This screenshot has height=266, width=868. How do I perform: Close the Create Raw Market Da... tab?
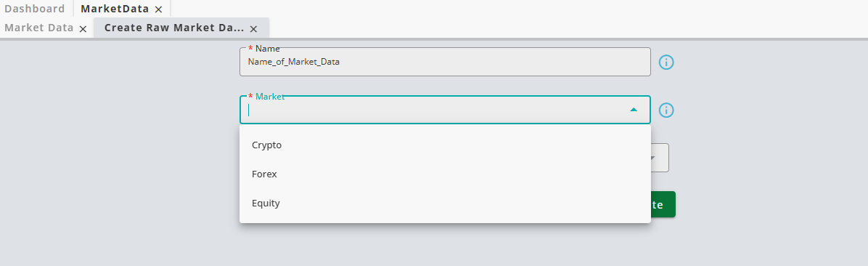pyautogui.click(x=253, y=28)
